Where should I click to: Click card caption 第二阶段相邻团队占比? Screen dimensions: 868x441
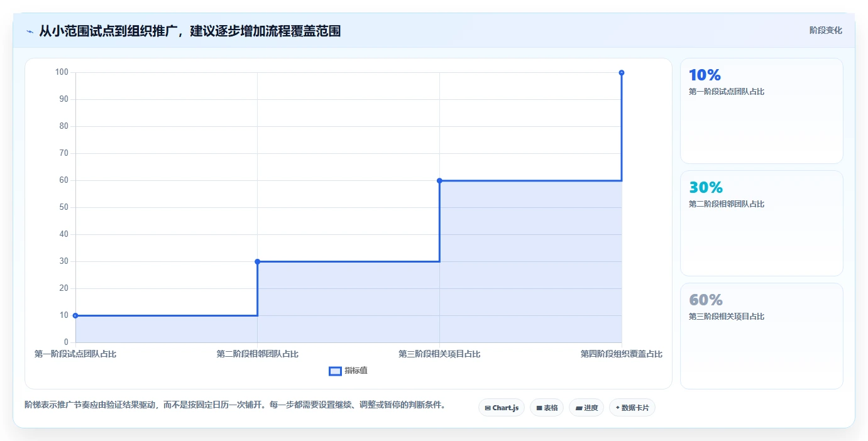click(x=727, y=204)
